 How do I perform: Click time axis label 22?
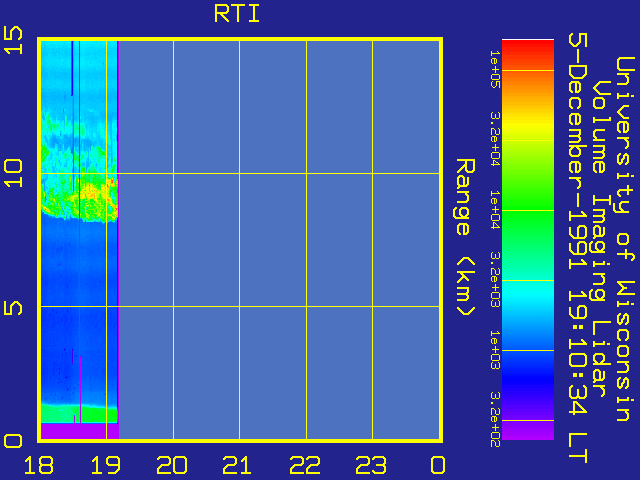point(305,465)
